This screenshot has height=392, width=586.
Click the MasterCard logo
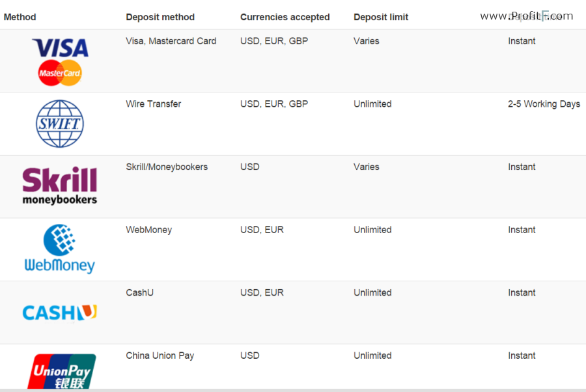tap(60, 73)
